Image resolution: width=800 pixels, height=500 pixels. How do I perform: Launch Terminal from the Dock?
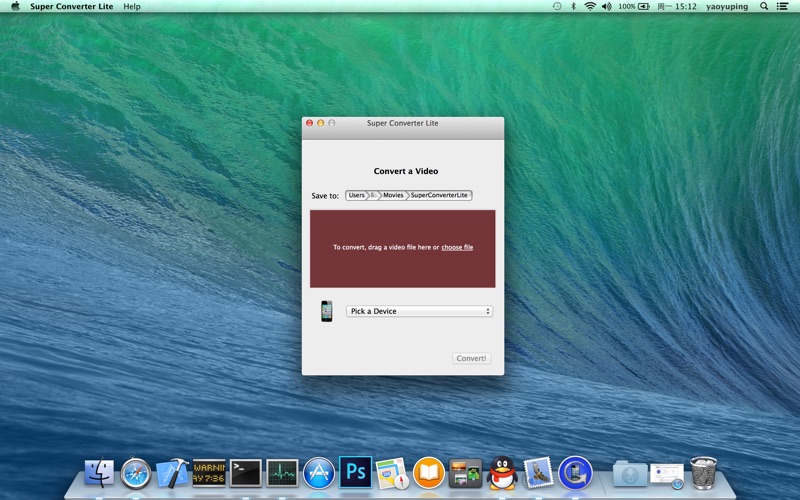click(245, 473)
